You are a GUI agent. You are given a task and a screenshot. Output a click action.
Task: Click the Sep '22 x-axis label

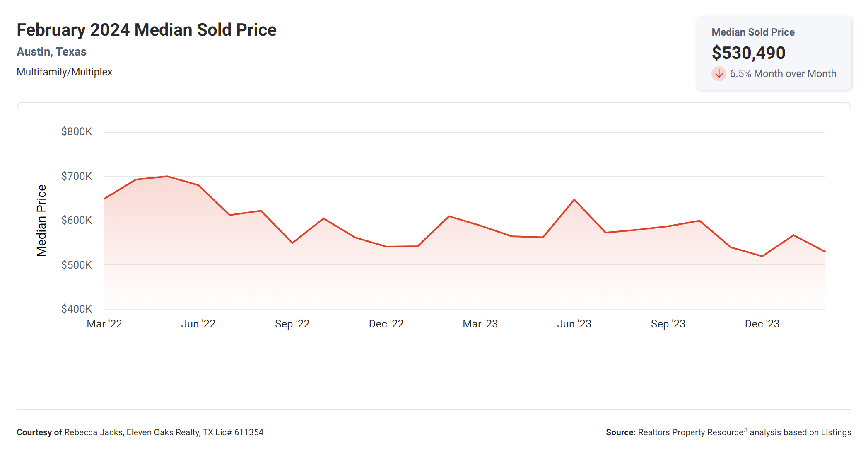click(292, 324)
